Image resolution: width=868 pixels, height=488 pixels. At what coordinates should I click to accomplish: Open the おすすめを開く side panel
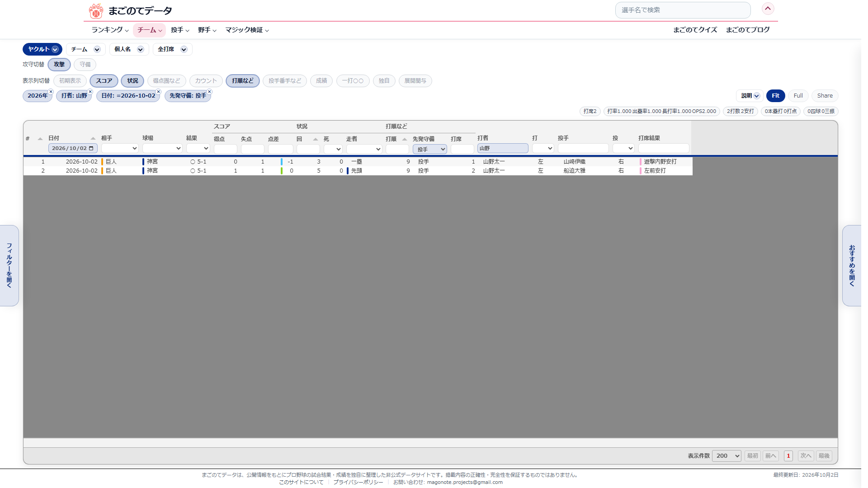[852, 266]
